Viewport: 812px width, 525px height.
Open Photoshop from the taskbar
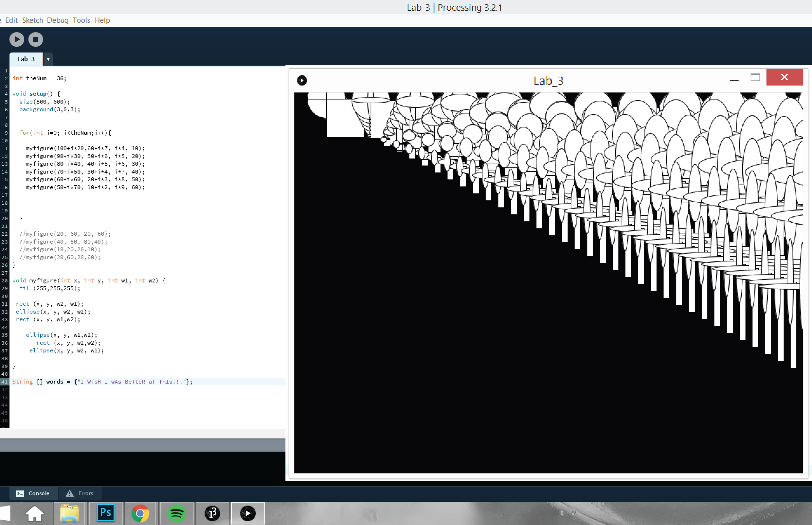tap(106, 513)
